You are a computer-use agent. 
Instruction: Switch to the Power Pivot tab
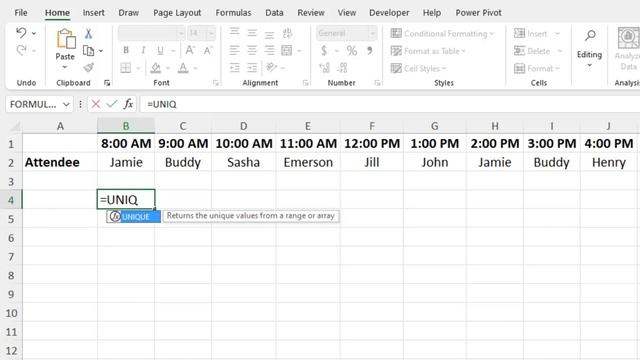click(x=478, y=13)
